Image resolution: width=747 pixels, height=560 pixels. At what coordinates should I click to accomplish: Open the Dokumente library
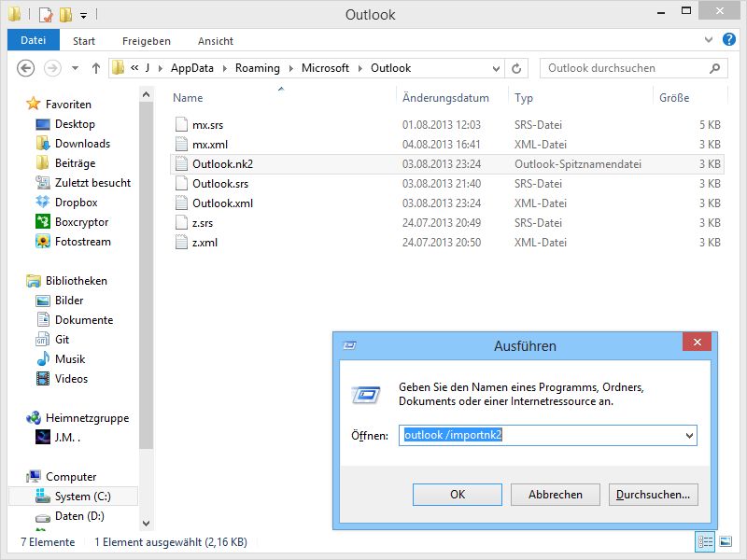[84, 319]
